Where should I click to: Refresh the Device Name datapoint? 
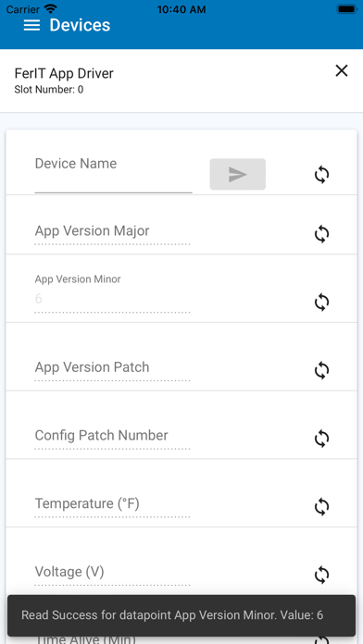322,175
